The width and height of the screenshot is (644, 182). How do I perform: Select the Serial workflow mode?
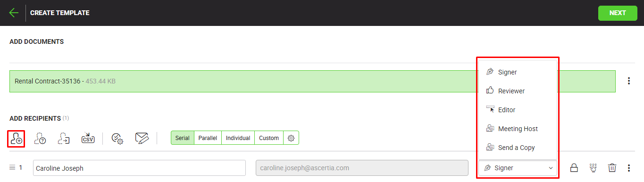pos(182,138)
